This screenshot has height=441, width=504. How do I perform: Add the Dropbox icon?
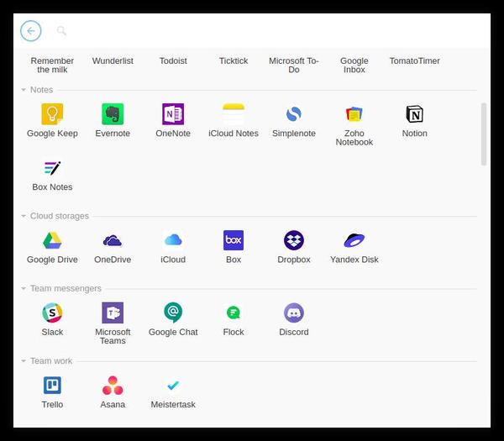coord(294,240)
